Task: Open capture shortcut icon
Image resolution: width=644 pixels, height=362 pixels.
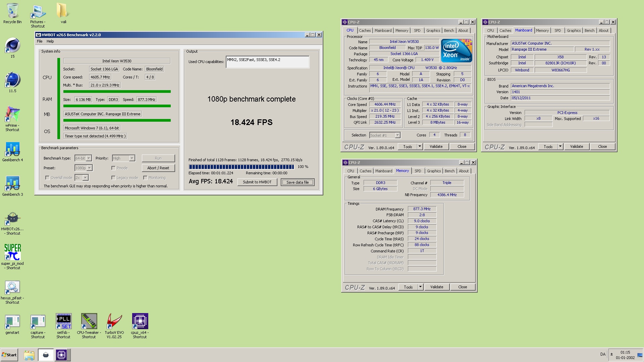Action: 38,326
